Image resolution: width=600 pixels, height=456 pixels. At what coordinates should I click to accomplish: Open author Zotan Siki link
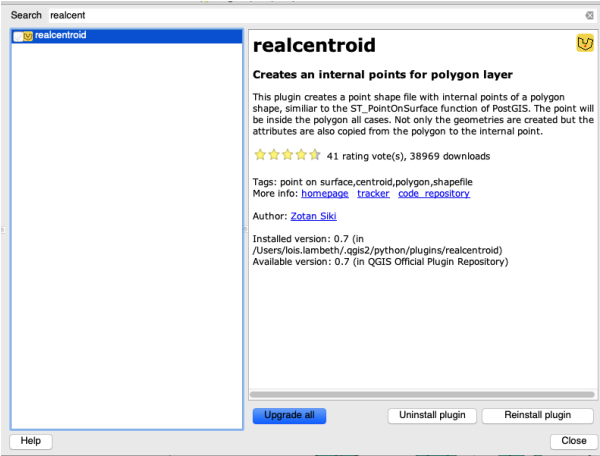pos(313,216)
